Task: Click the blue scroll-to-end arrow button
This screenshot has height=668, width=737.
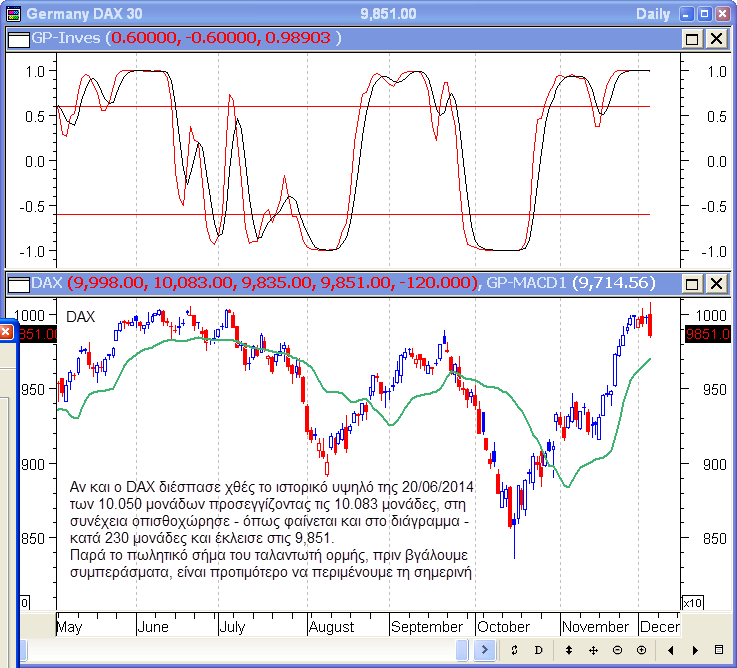Action: click(x=485, y=651)
